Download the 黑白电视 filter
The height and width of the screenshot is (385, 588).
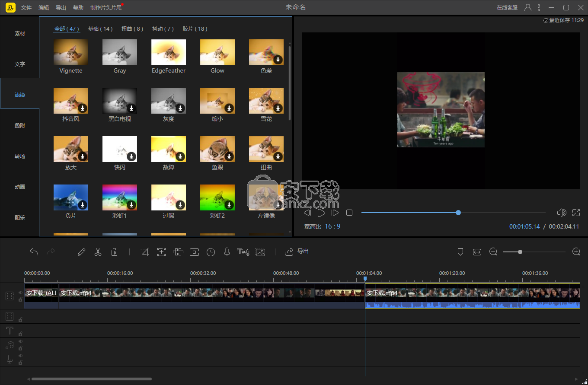131,108
